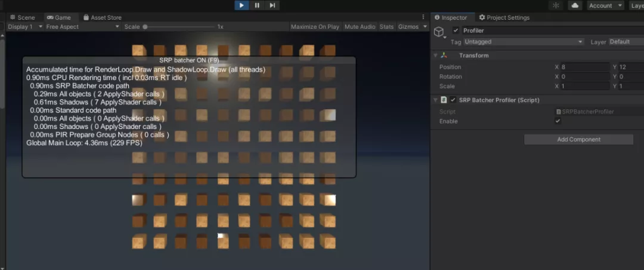Screen dimensions: 644x270
Task: Click the Transform component axes icon
Action: click(444, 56)
